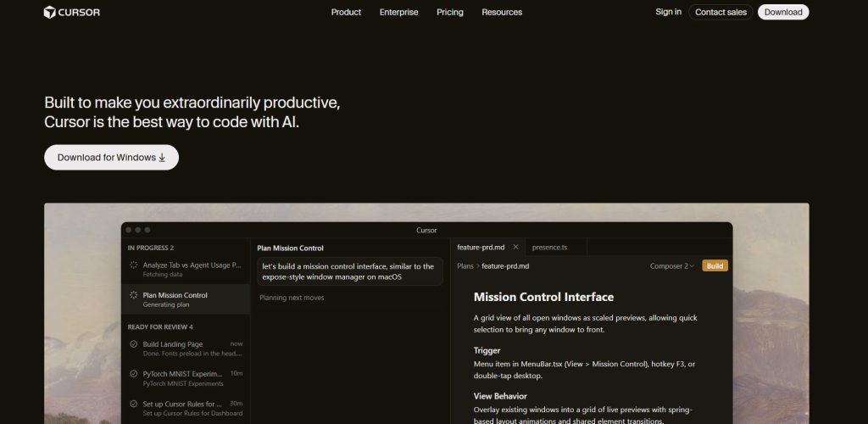The image size is (868, 424).
Task: Click the spinner icon beside Analyze Tab task
Action: pyautogui.click(x=133, y=265)
